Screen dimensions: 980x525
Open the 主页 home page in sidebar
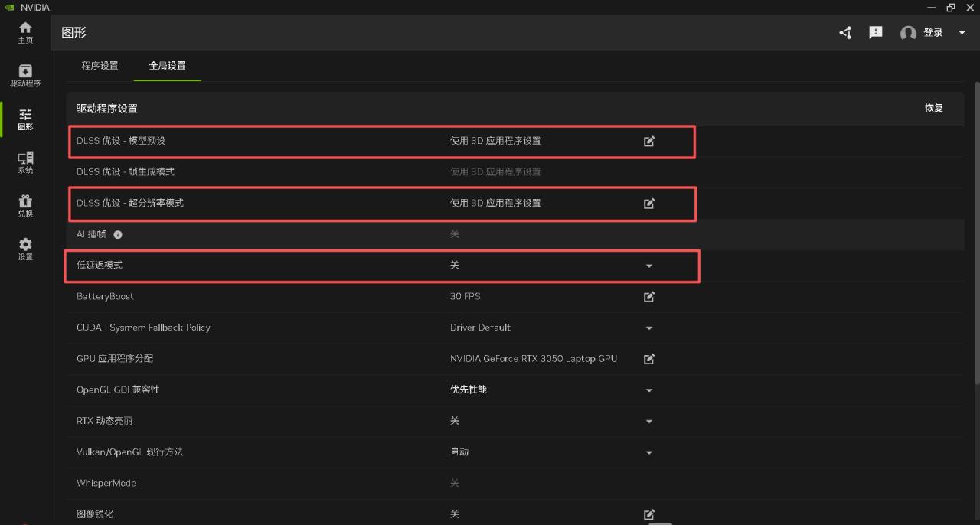point(25,33)
